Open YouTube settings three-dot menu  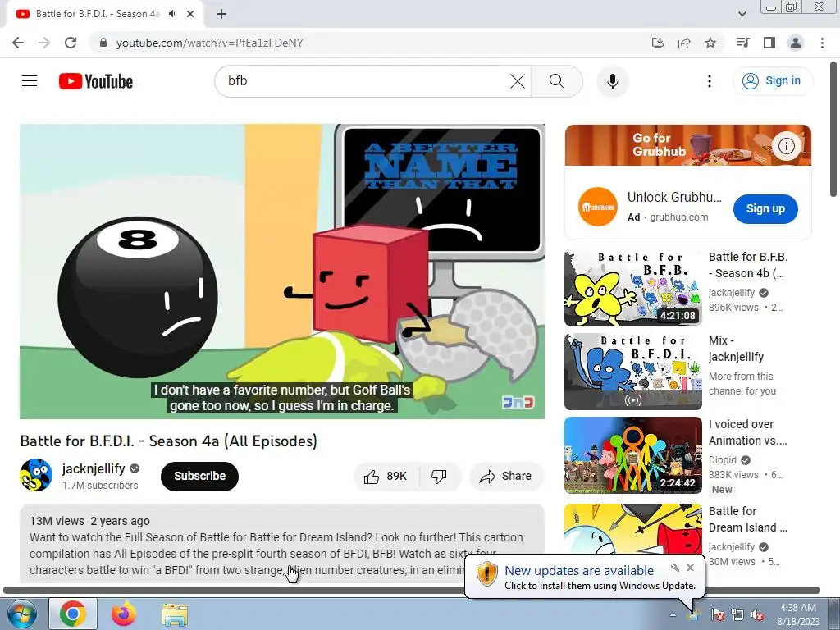coord(710,81)
